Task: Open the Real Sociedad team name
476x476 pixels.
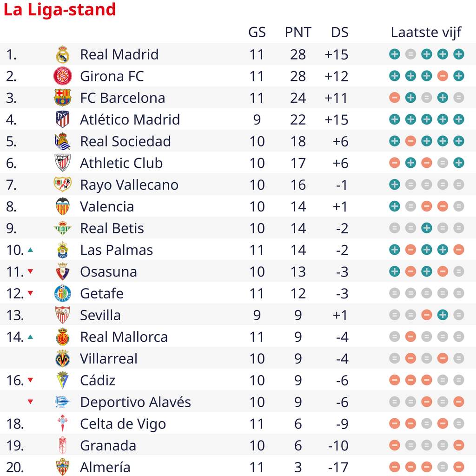Action: (x=126, y=141)
